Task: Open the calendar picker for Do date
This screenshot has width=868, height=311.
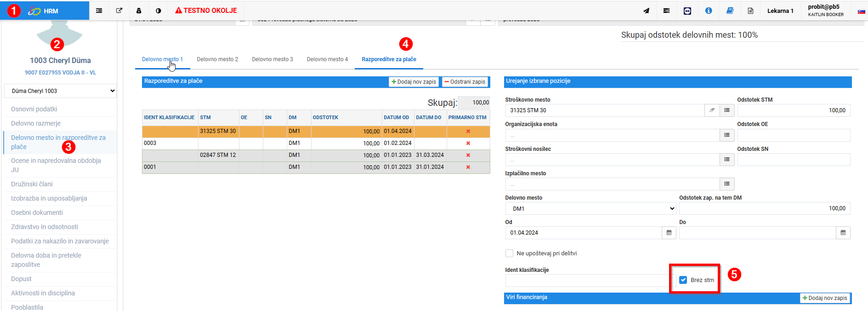Action: coord(843,233)
